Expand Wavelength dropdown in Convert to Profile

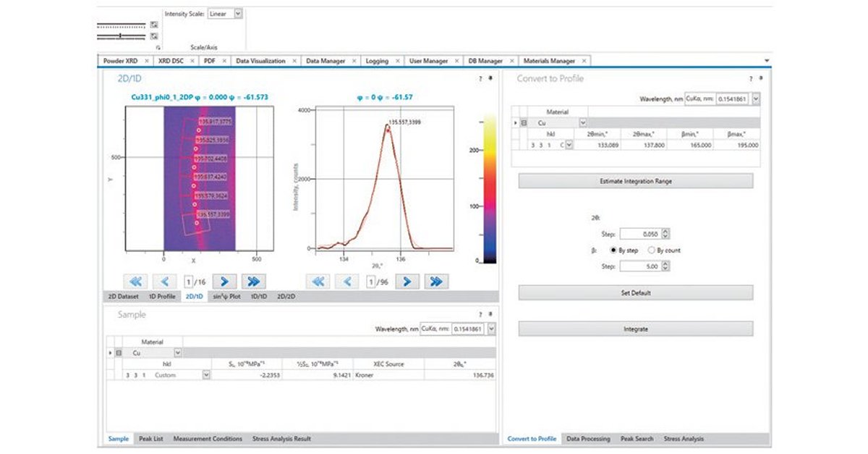(x=756, y=100)
